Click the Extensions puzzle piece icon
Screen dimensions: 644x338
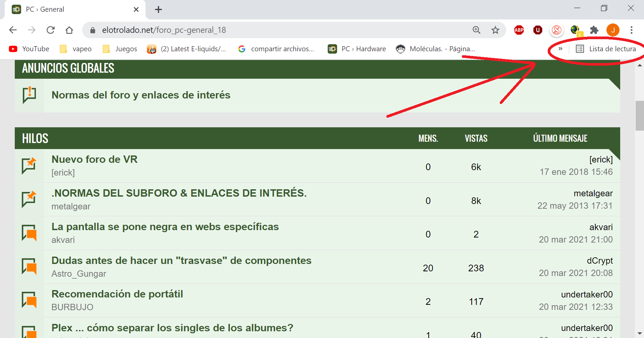594,30
